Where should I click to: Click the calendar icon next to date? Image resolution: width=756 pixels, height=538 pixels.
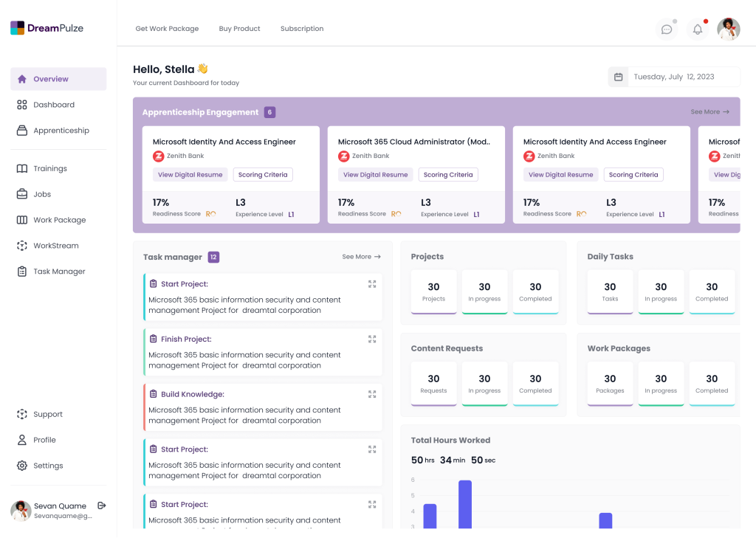618,77
